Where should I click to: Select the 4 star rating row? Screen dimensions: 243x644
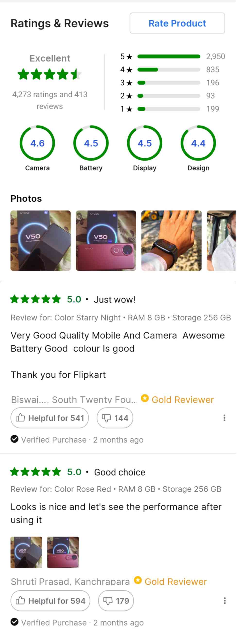[x=170, y=70]
